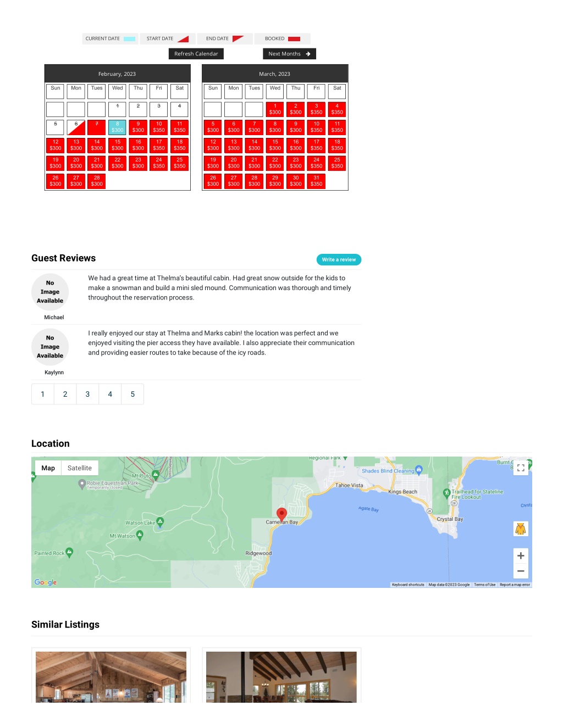Open map Terms of Use

pyautogui.click(x=485, y=585)
